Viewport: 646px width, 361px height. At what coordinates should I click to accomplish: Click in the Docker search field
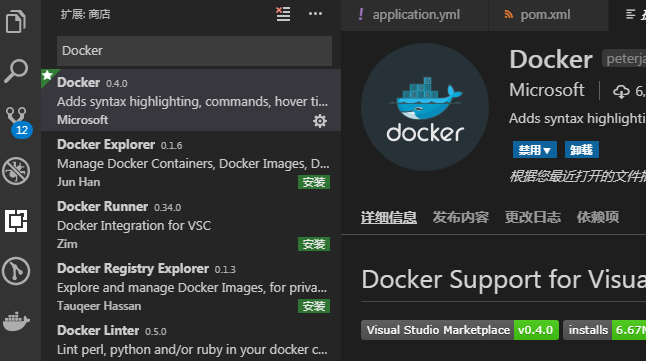coord(194,51)
